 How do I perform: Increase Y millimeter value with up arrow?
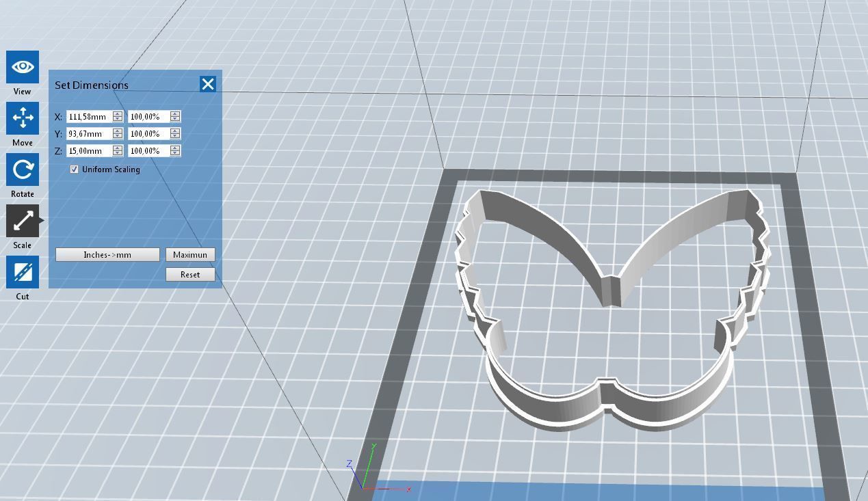click(x=118, y=131)
